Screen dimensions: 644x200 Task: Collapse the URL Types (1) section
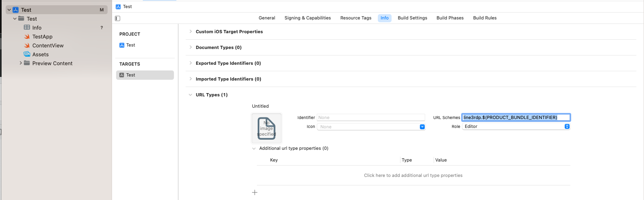191,95
